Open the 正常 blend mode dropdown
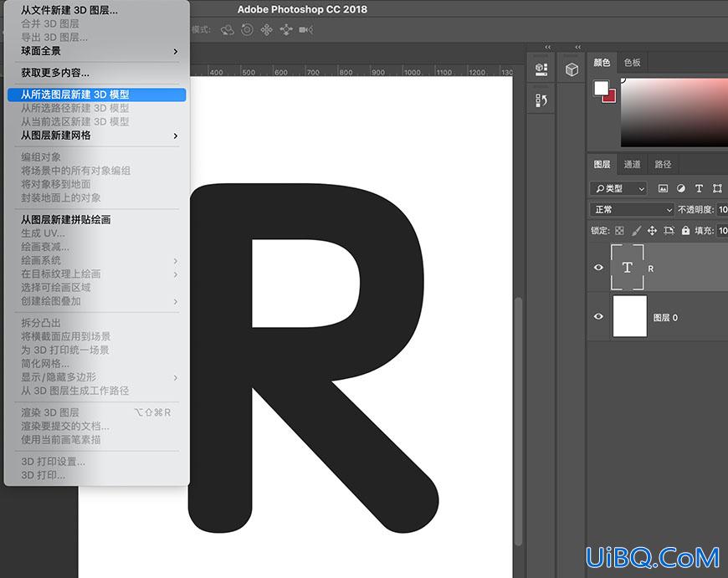 [632, 210]
